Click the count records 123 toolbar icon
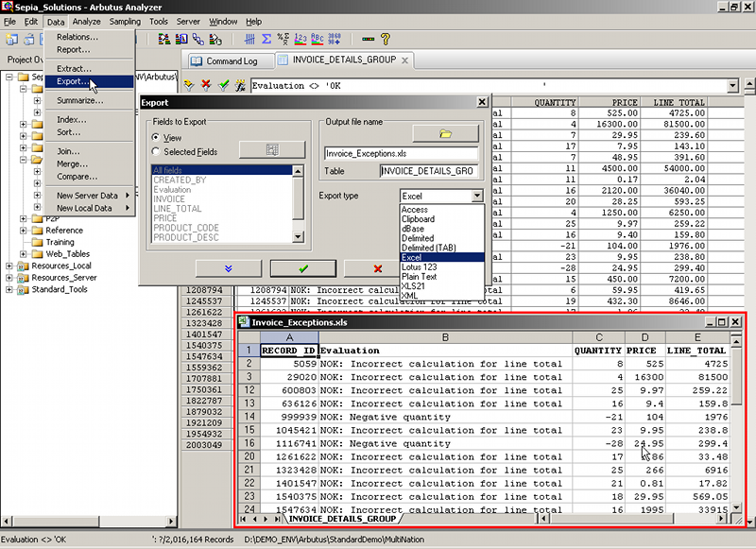Image resolution: width=756 pixels, height=549 pixels. point(299,40)
